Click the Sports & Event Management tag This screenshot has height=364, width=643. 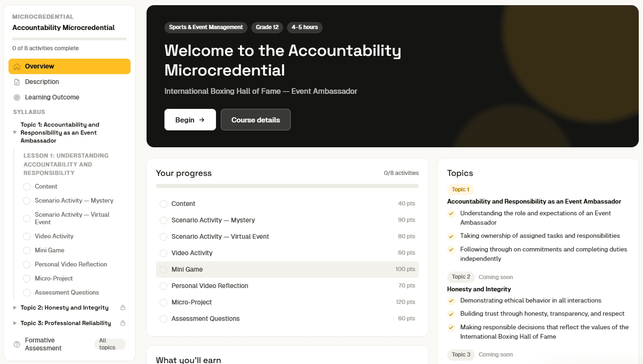tap(206, 27)
